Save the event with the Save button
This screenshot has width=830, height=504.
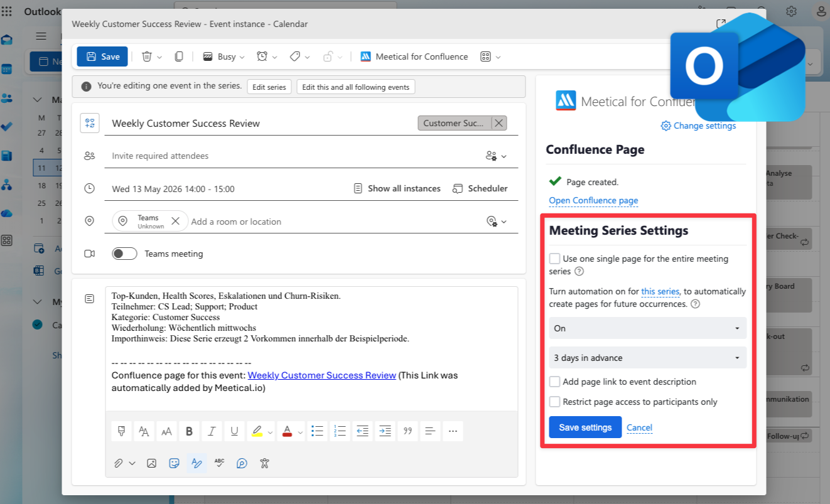(102, 56)
